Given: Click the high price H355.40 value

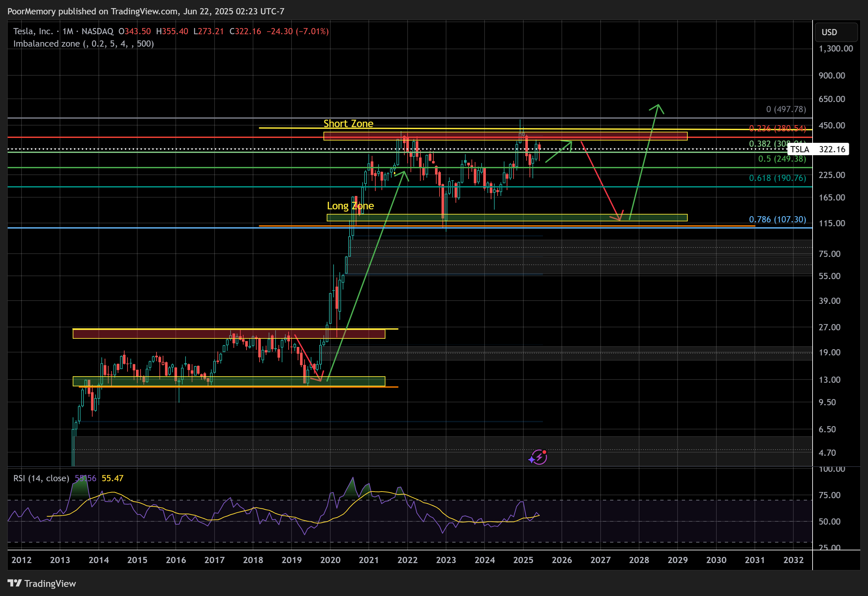Looking at the screenshot, I should 172,31.
